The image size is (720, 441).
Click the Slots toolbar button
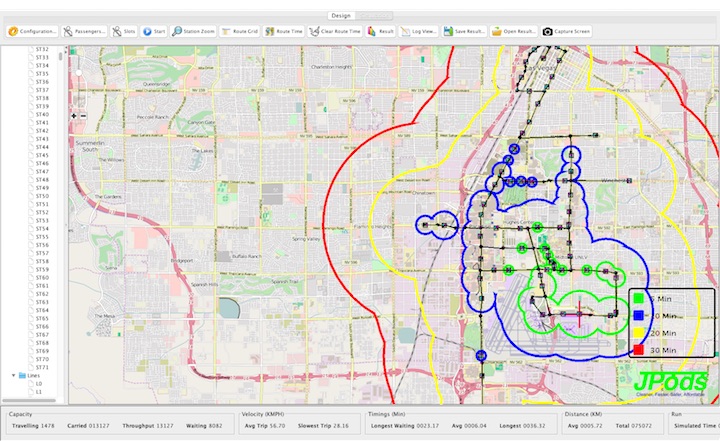coord(124,31)
